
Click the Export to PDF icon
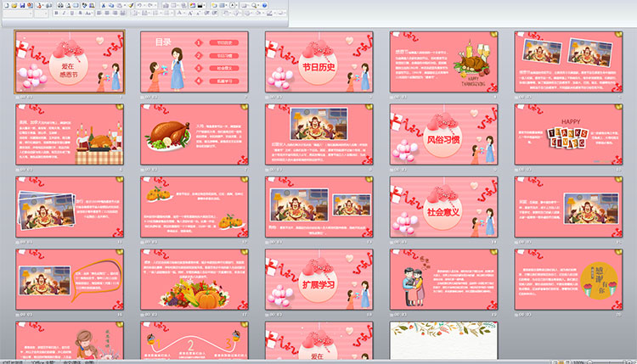(x=31, y=5)
